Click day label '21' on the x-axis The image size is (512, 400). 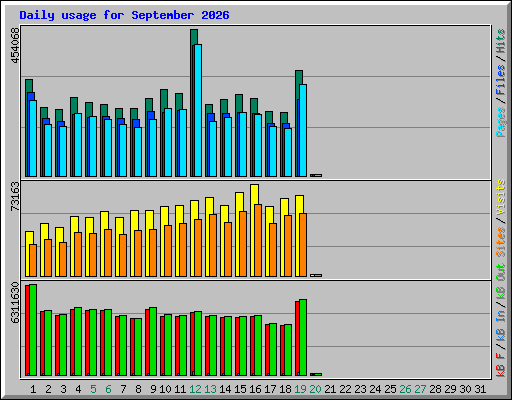coord(330,389)
